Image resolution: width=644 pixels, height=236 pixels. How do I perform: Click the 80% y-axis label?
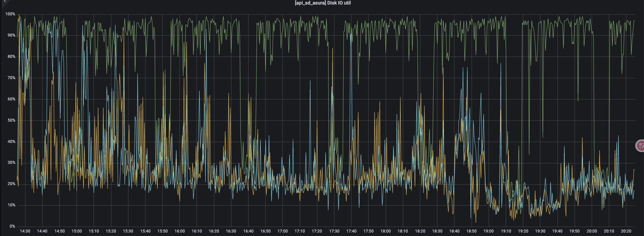pyautogui.click(x=11, y=57)
